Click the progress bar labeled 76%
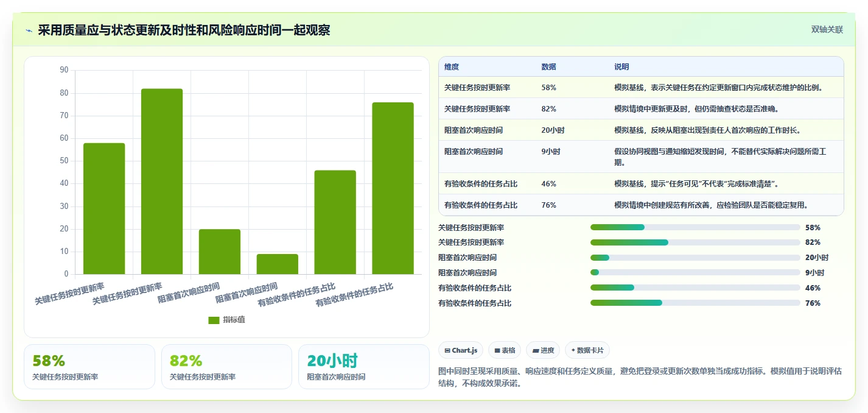The image size is (868, 413). [695, 303]
